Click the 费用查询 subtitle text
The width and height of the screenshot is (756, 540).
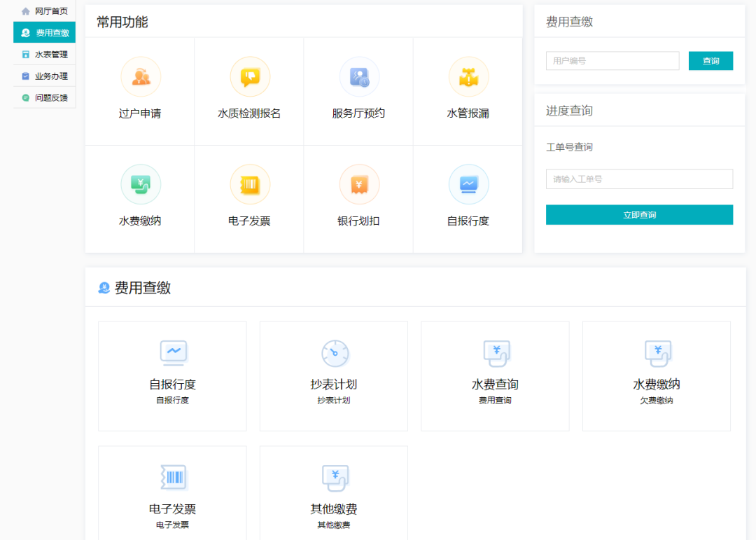495,401
